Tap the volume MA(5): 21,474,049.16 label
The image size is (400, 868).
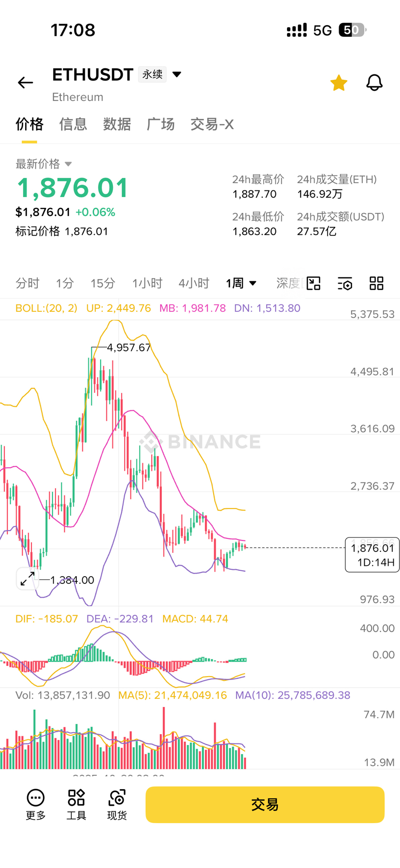coord(172,695)
